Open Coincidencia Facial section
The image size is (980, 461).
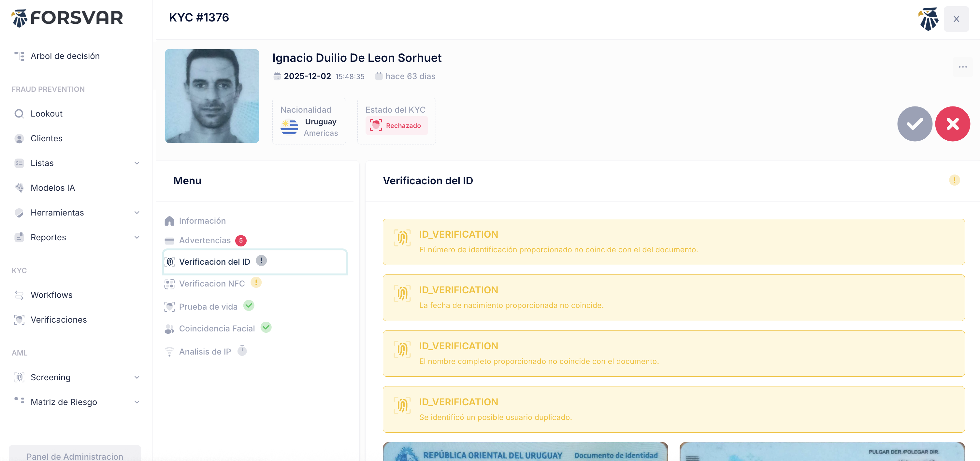click(217, 328)
